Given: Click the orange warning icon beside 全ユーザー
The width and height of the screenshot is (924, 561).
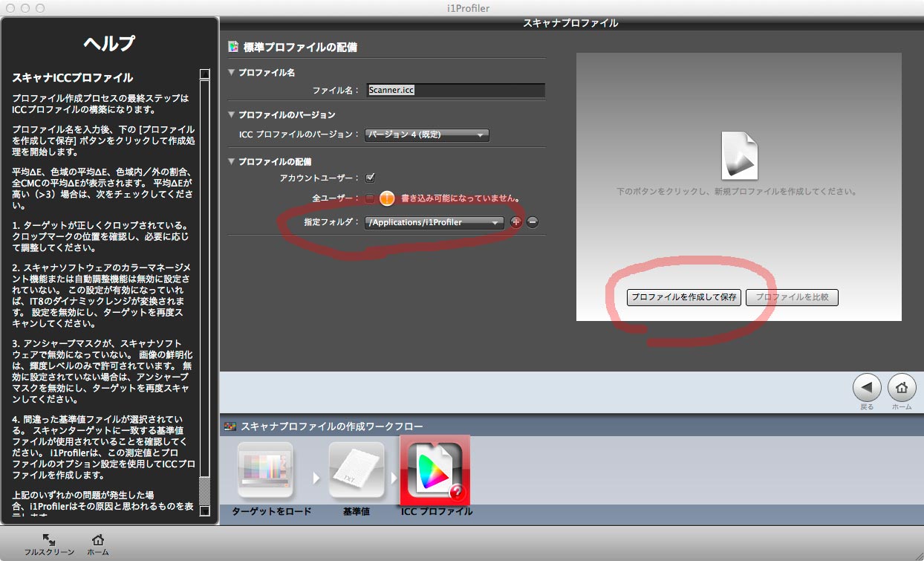Looking at the screenshot, I should [x=387, y=198].
